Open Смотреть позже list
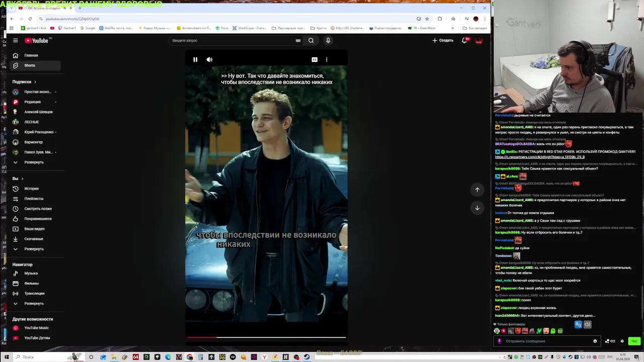644x362 pixels. 35,209
